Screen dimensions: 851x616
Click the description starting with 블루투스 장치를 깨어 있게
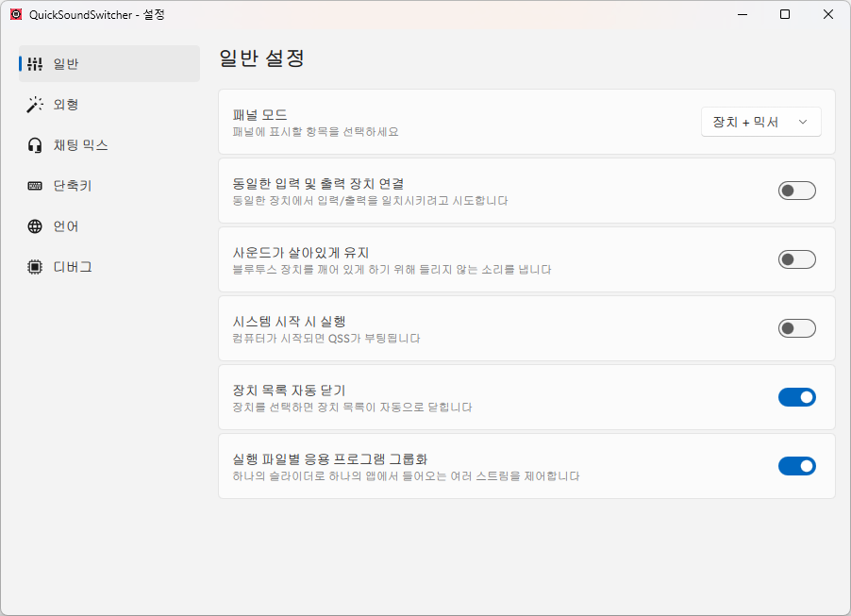coord(392,270)
